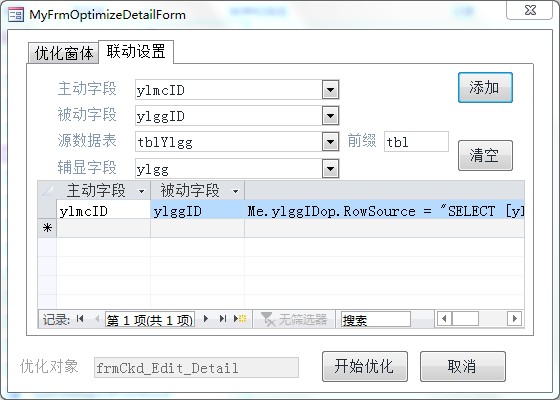Click the 前缀 field containing tbl

(416, 142)
